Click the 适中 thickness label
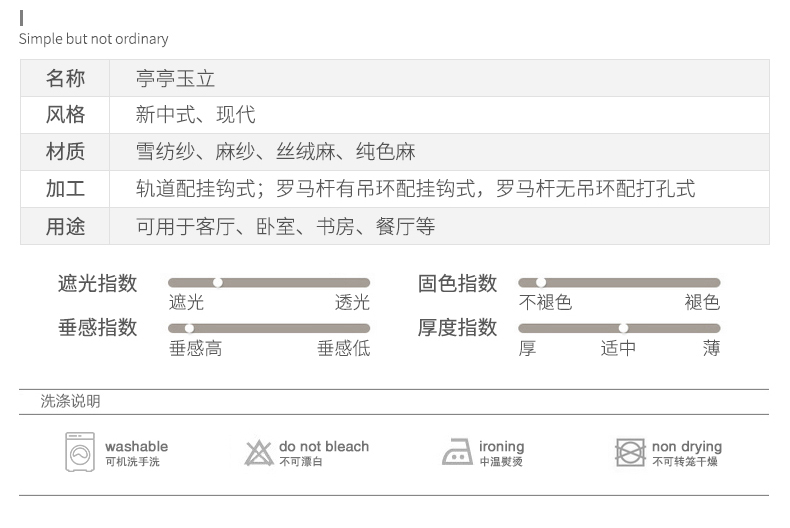Image resolution: width=790 pixels, height=528 pixels. click(618, 348)
